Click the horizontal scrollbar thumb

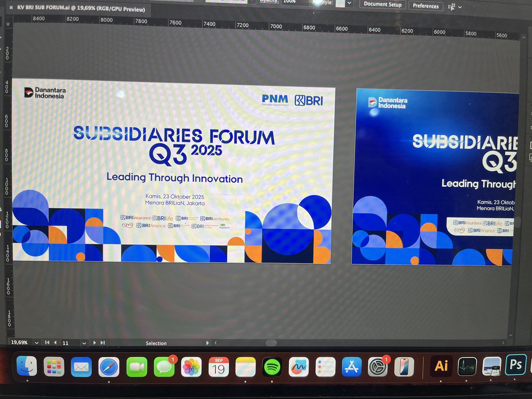(271, 343)
